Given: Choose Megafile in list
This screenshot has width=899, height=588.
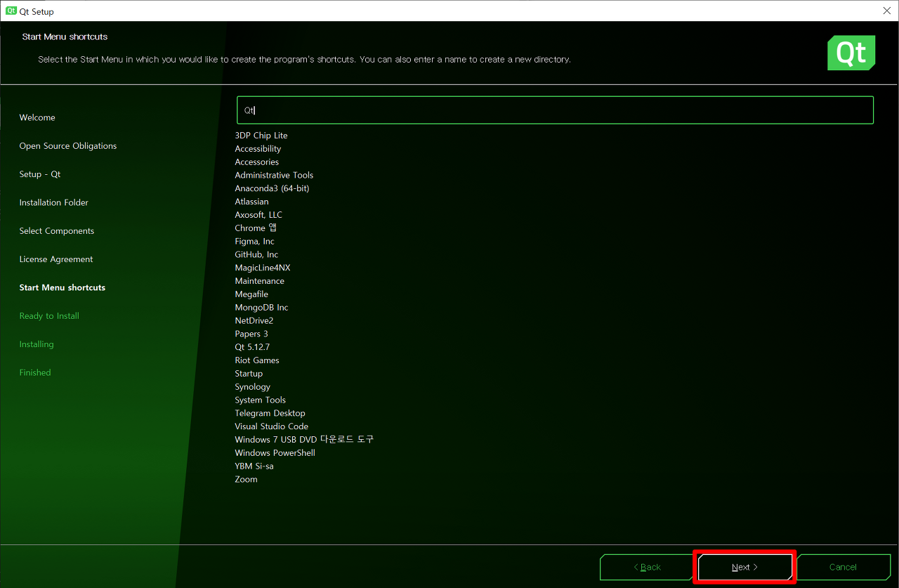Looking at the screenshot, I should pos(251,294).
